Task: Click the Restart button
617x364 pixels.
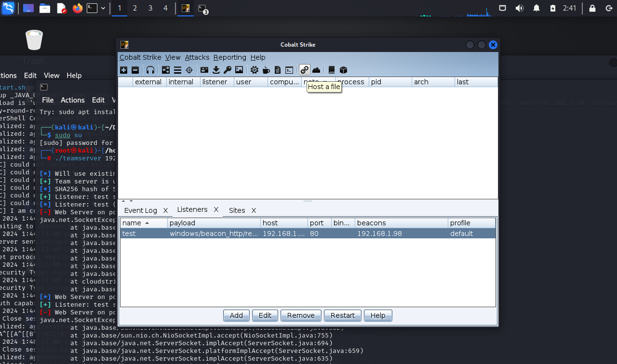Action: 343,315
